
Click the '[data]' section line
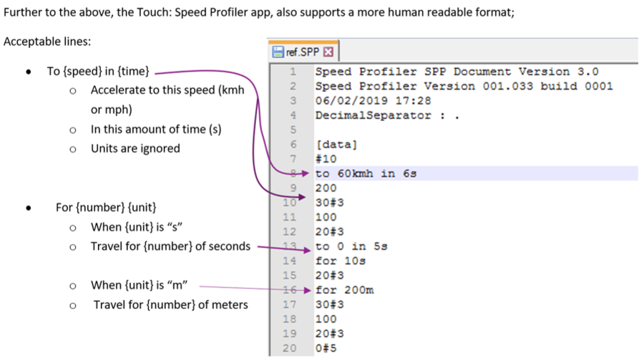click(336, 145)
